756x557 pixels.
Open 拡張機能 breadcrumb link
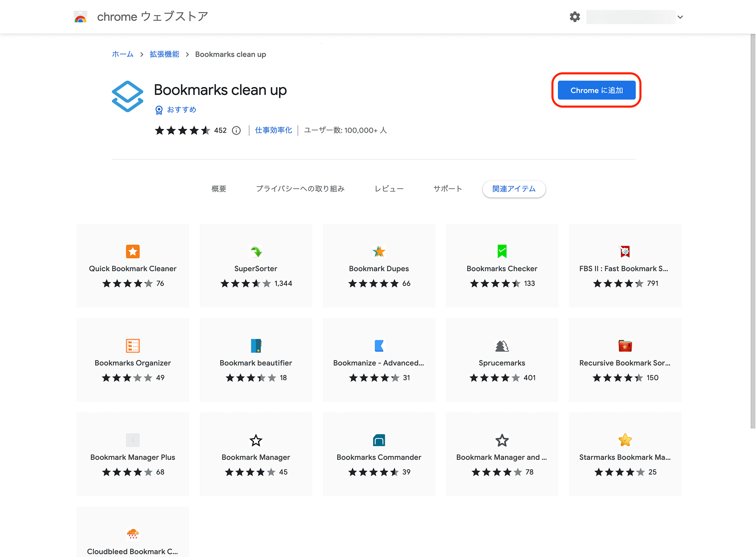point(164,54)
